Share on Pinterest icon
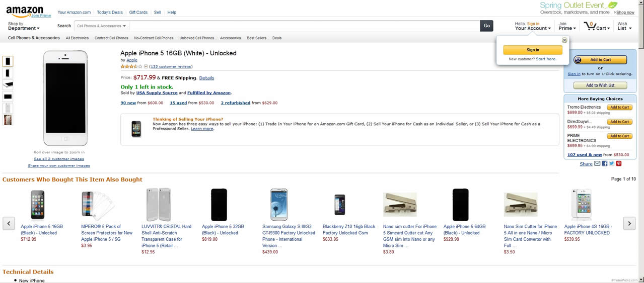The width and height of the screenshot is (644, 283). (619, 163)
